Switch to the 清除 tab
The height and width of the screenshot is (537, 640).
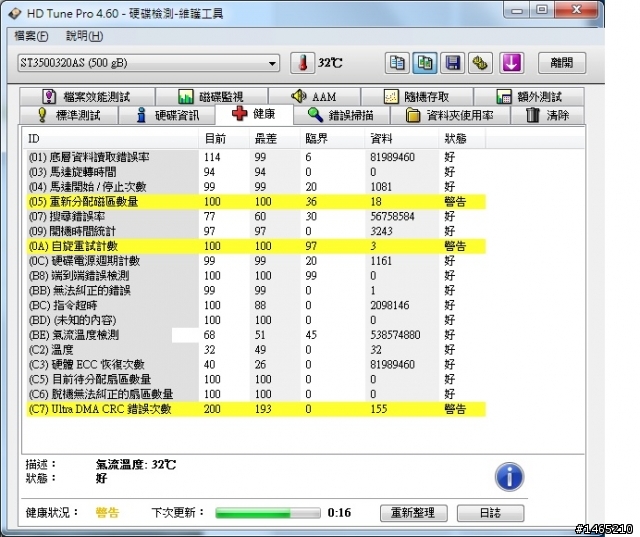coord(547,115)
